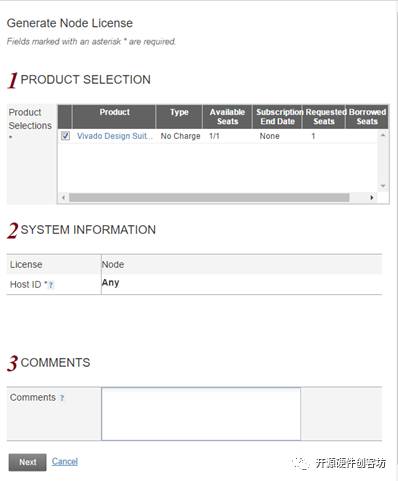The height and width of the screenshot is (481, 398).
Task: Click the Cancel link
Action: (65, 462)
